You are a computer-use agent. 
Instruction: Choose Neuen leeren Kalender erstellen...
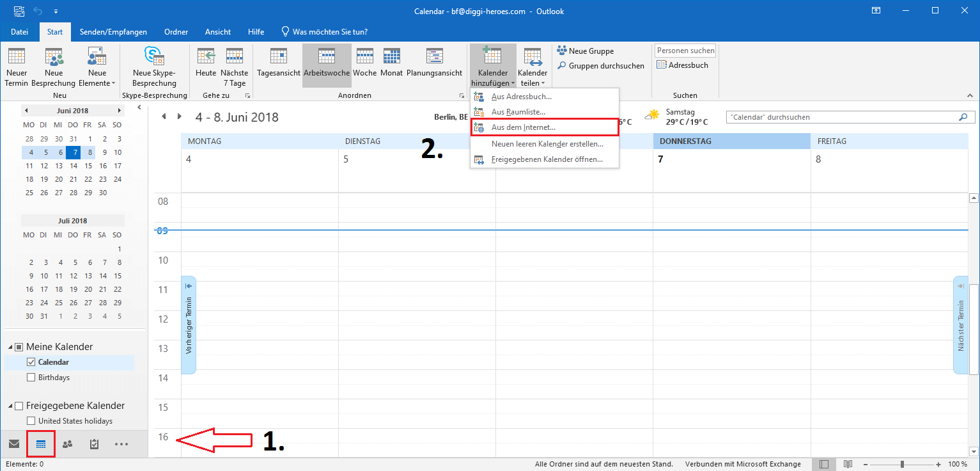545,144
